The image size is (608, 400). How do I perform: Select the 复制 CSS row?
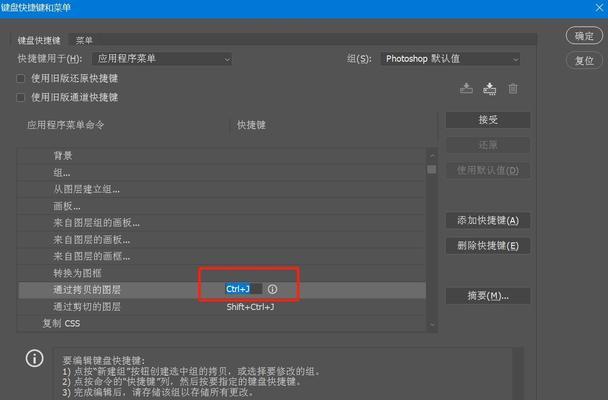point(222,324)
